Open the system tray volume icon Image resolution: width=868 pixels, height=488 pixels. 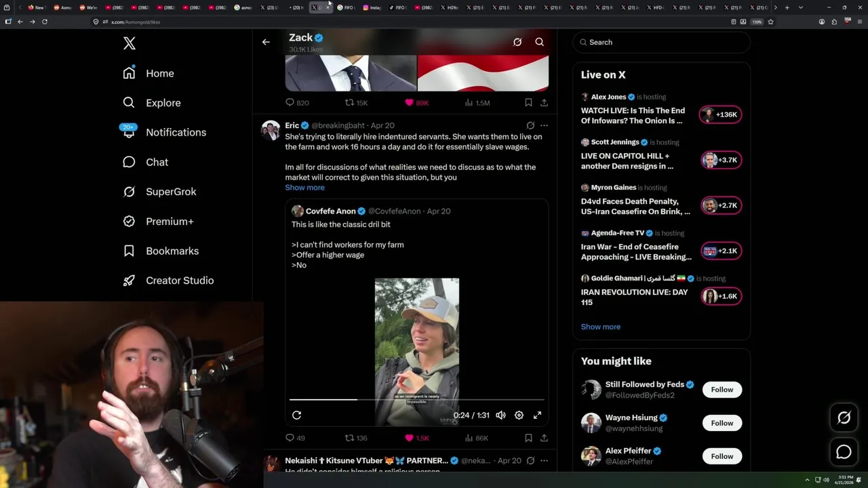coord(826,480)
